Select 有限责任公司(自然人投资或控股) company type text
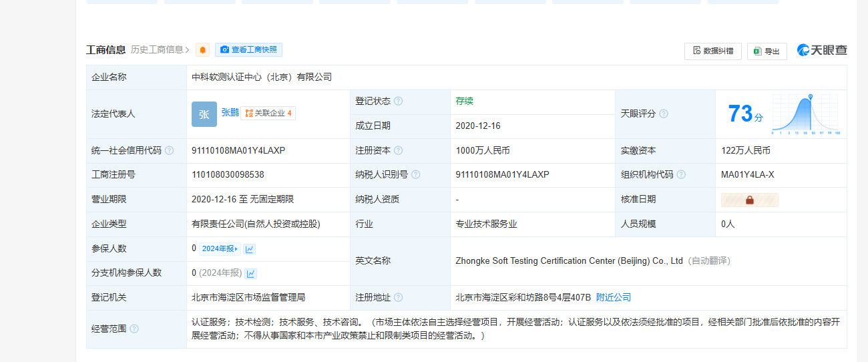 pos(256,224)
